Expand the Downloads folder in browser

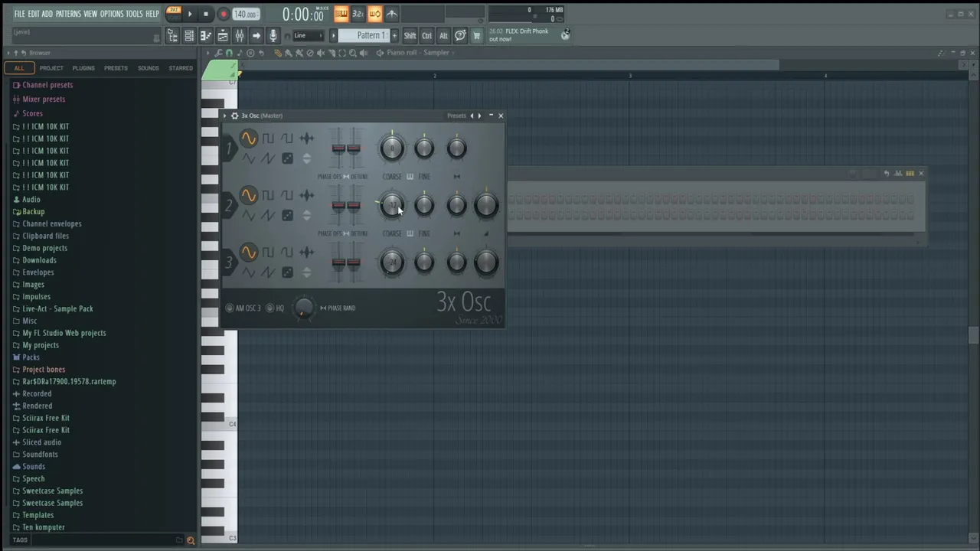[x=39, y=260]
